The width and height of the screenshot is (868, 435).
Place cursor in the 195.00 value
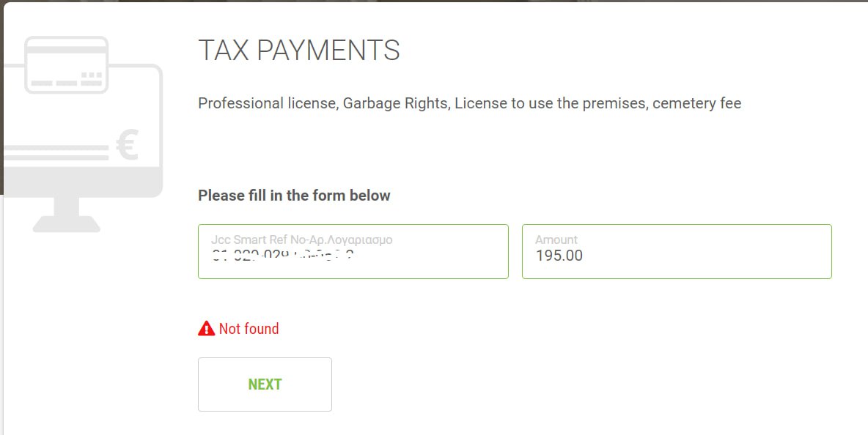(559, 256)
